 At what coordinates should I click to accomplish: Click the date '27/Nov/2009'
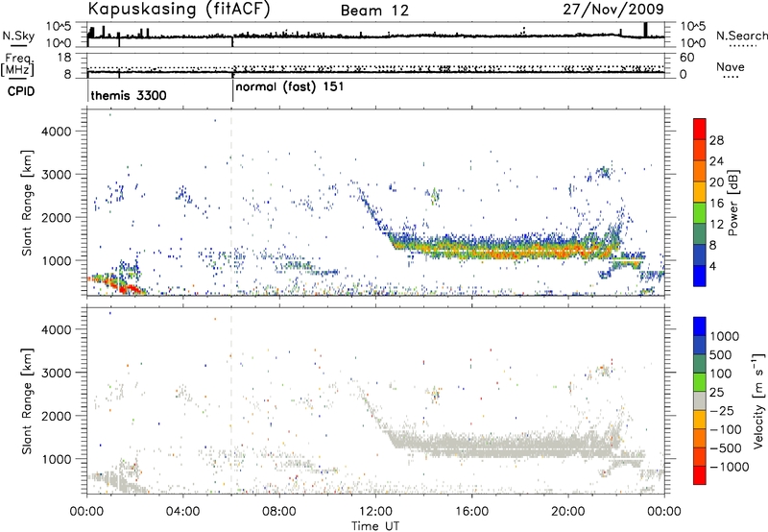613,9
